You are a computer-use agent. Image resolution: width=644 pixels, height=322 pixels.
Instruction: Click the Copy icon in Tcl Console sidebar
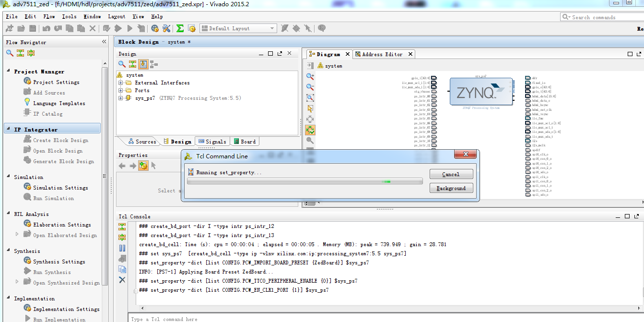click(x=122, y=269)
